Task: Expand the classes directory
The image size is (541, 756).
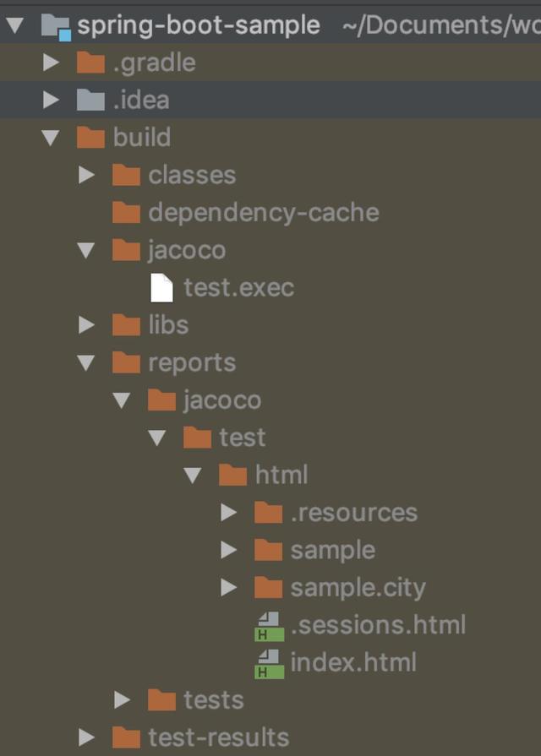Action: (88, 175)
